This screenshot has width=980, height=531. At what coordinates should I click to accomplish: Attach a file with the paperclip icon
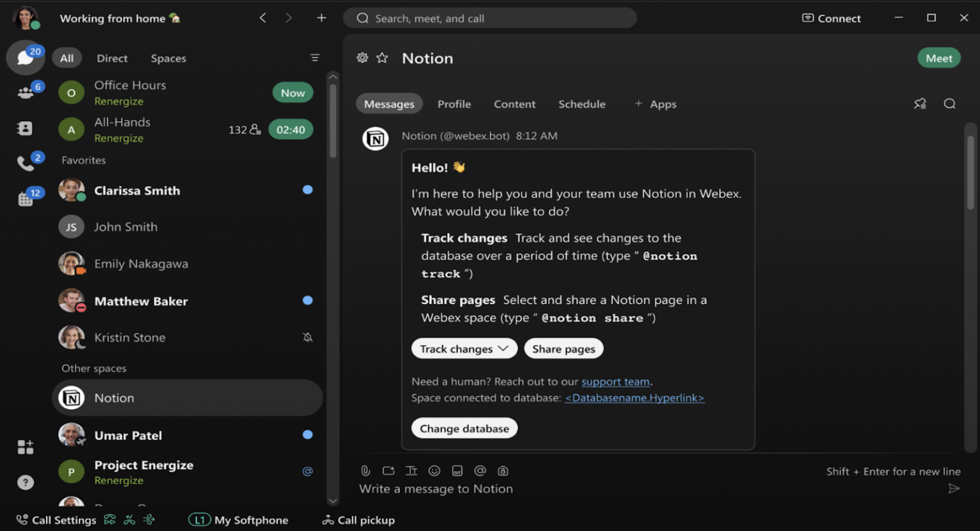click(x=365, y=470)
